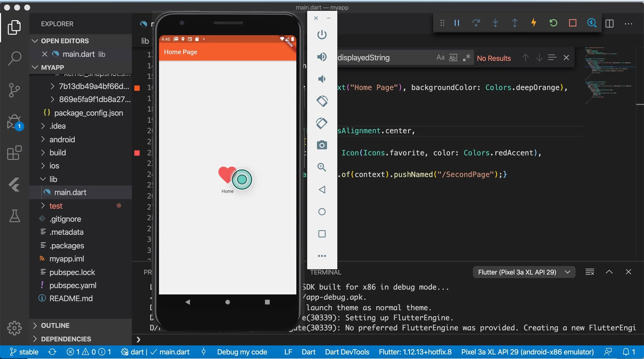Viewport: 644px width, 359px height.
Task: Stop the debug session
Action: [x=573, y=23]
